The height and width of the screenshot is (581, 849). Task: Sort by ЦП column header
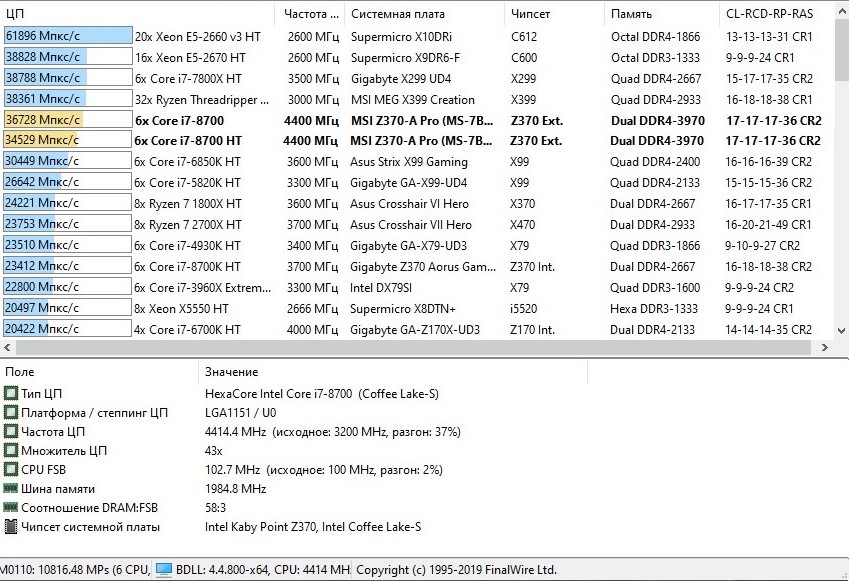139,14
